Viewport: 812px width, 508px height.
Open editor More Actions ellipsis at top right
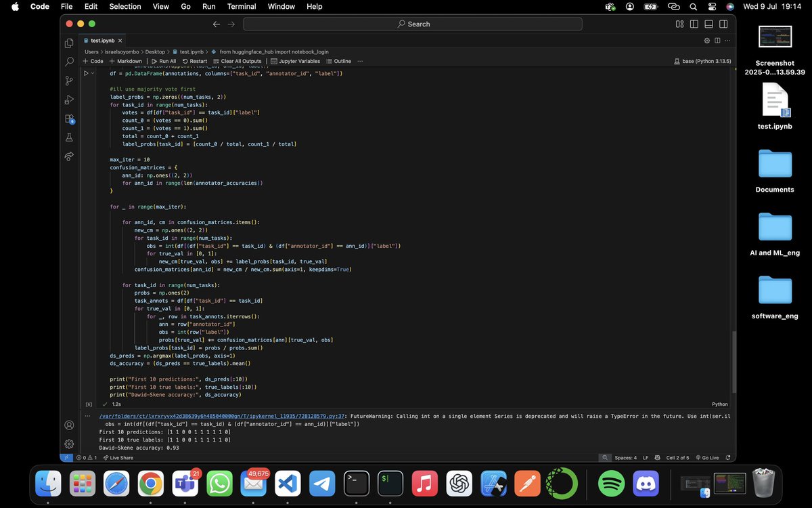pyautogui.click(x=726, y=41)
